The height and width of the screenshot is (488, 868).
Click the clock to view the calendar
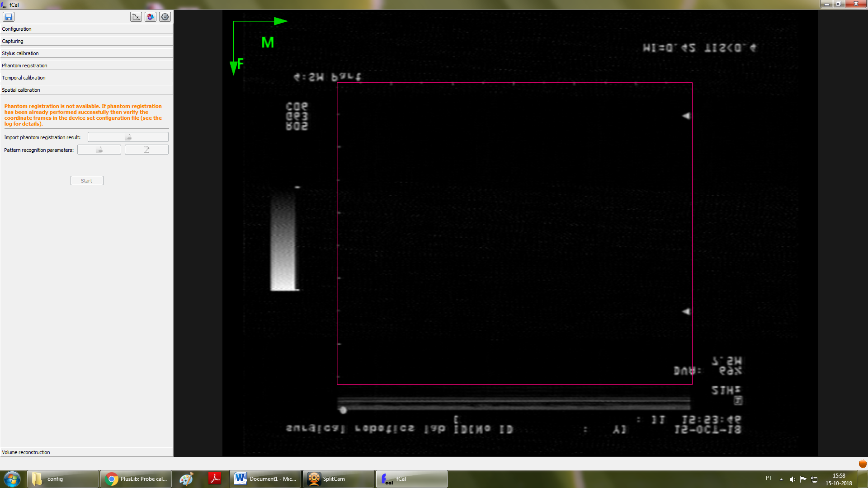[839, 479]
